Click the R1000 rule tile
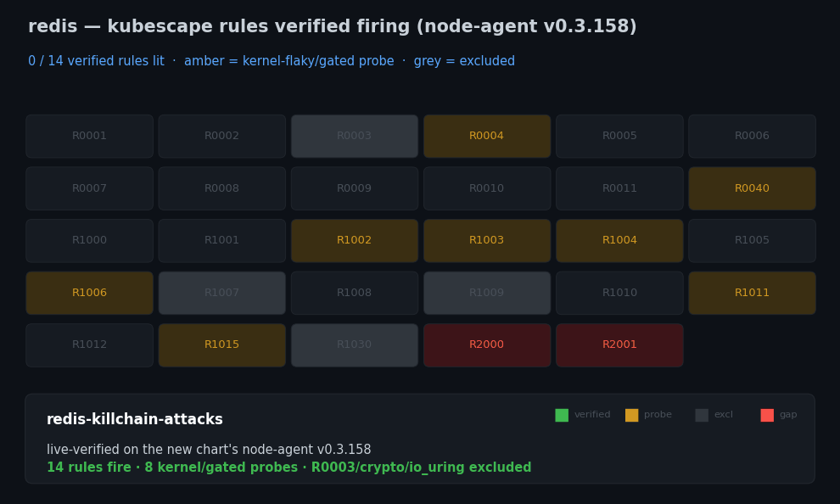The width and height of the screenshot is (840, 504). click(x=89, y=240)
